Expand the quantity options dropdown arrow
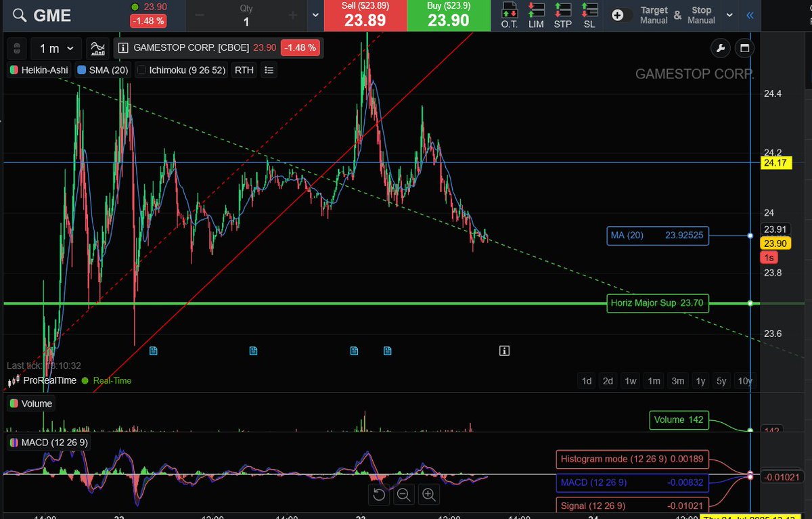Screen dimensions: 812x519 [316, 15]
